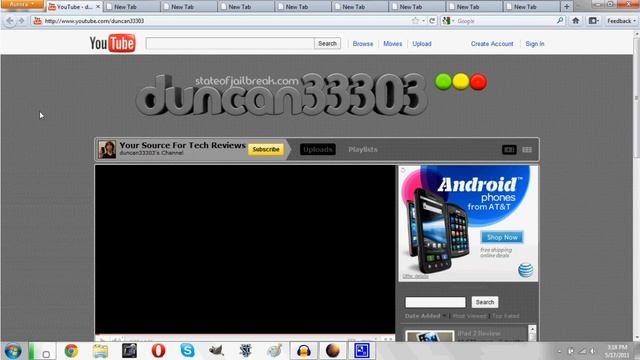Open Windows Explorer folder from the taskbar
Screen dimensions: 640x360
(x=100, y=351)
